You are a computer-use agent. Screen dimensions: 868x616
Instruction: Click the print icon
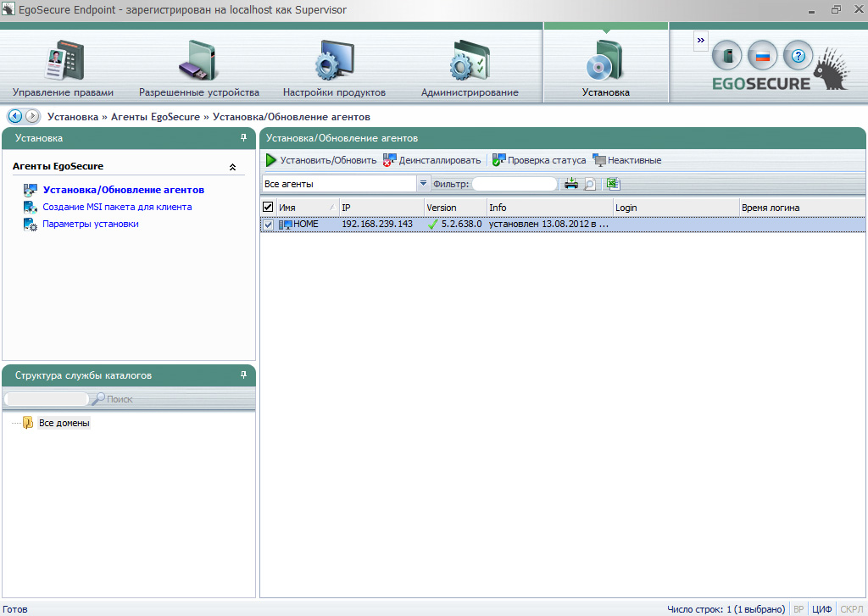click(x=571, y=184)
